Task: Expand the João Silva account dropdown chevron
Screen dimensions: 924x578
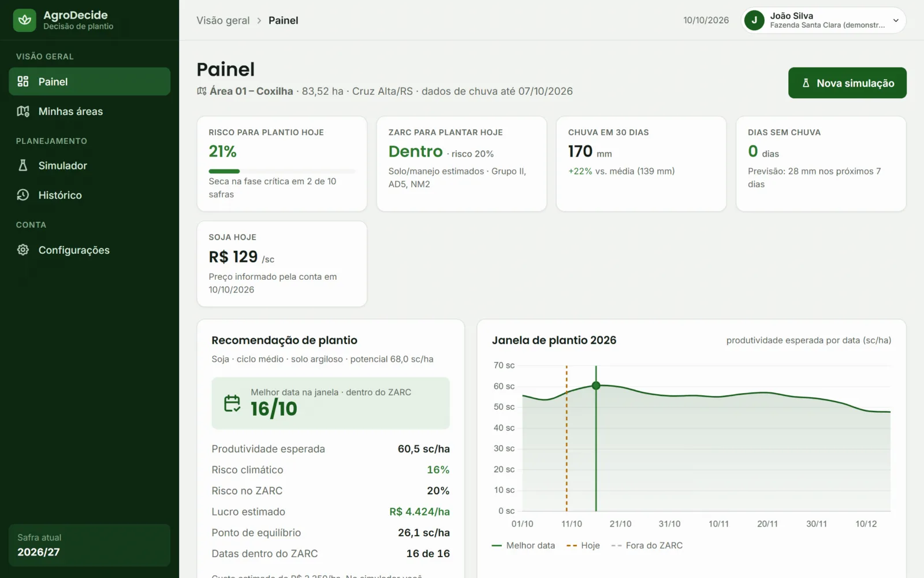Action: 896,20
